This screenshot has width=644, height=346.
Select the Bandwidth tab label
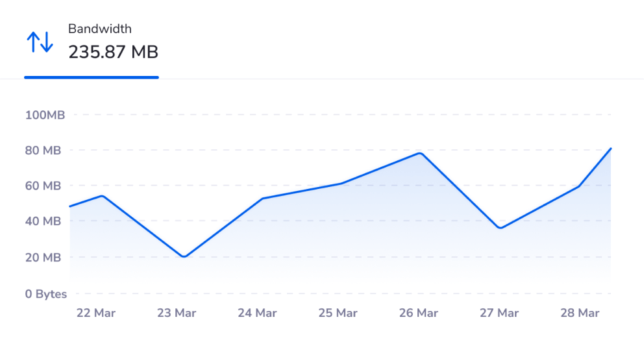click(x=100, y=29)
